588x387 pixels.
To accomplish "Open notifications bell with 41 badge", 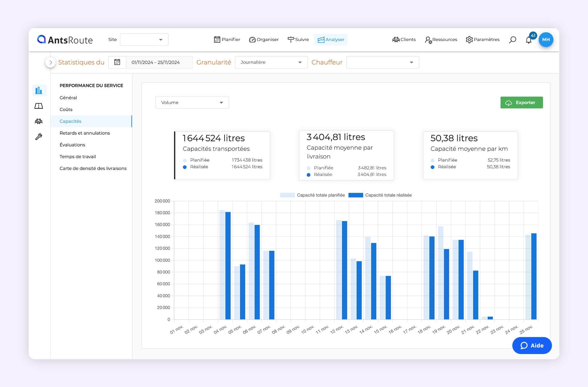I will click(x=529, y=40).
